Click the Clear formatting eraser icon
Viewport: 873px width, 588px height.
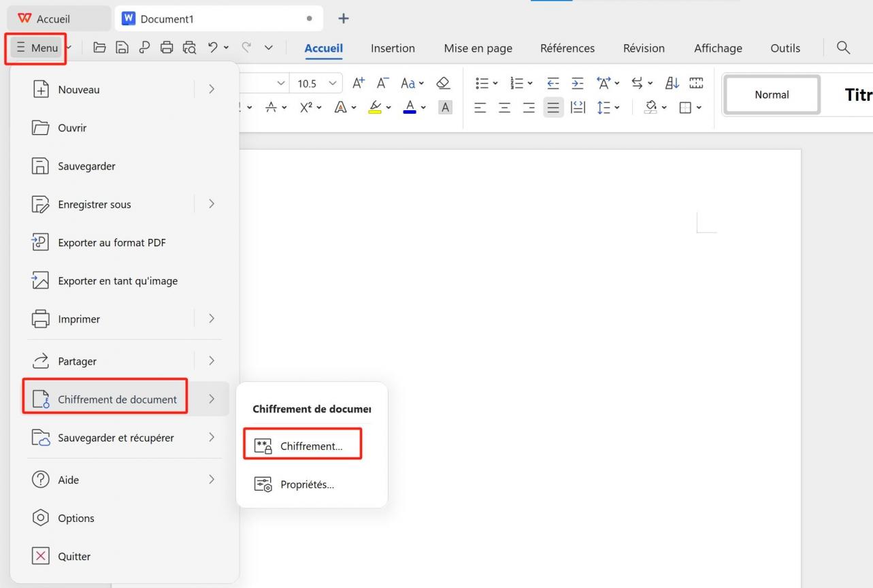click(444, 82)
